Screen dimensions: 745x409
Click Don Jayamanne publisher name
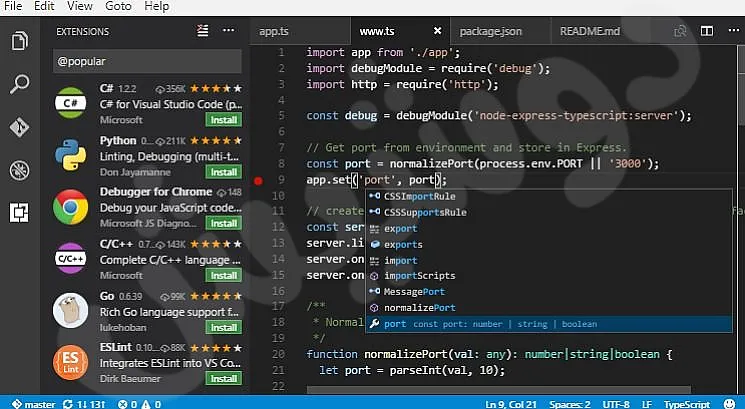(135, 172)
